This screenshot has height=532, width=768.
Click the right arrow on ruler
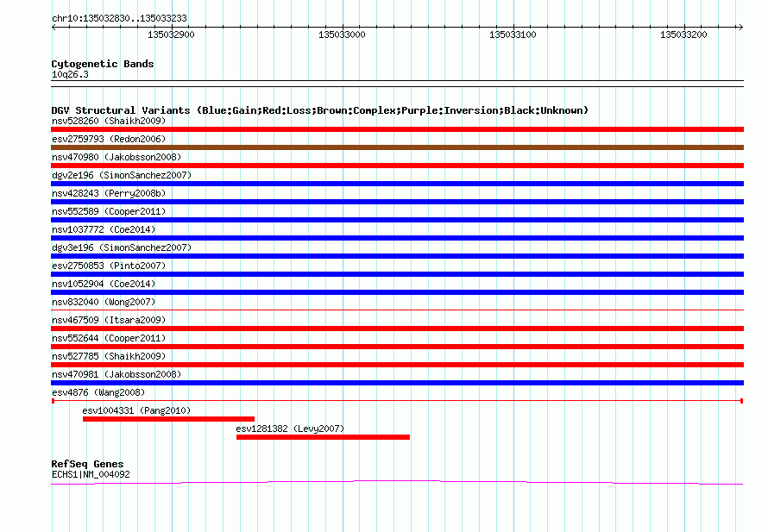pos(740,27)
